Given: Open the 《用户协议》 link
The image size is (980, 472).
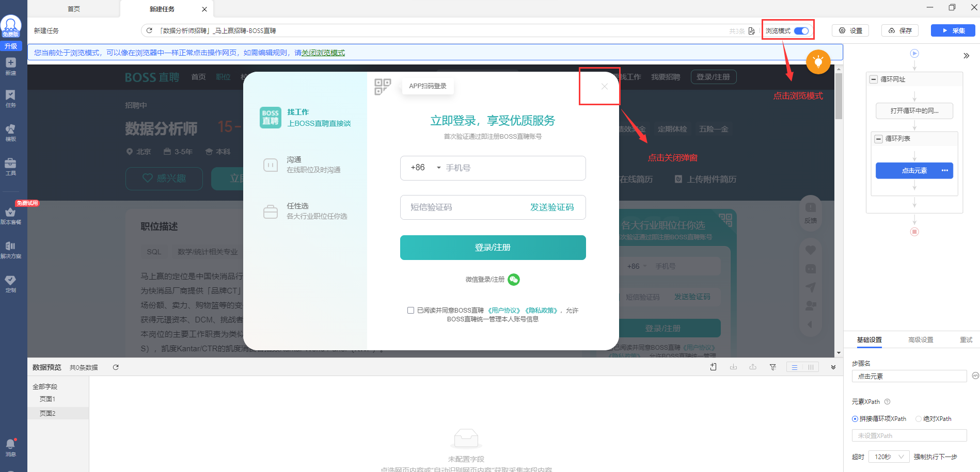Looking at the screenshot, I should 504,311.
